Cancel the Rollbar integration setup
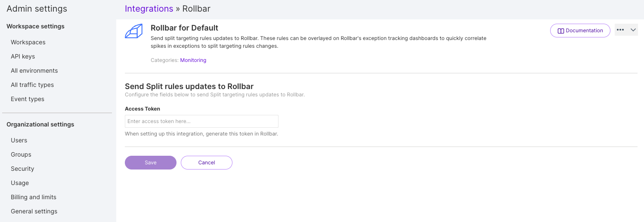 [207, 163]
